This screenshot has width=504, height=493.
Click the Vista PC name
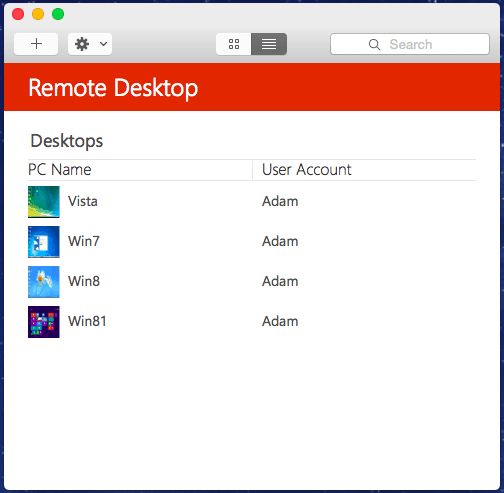[83, 201]
